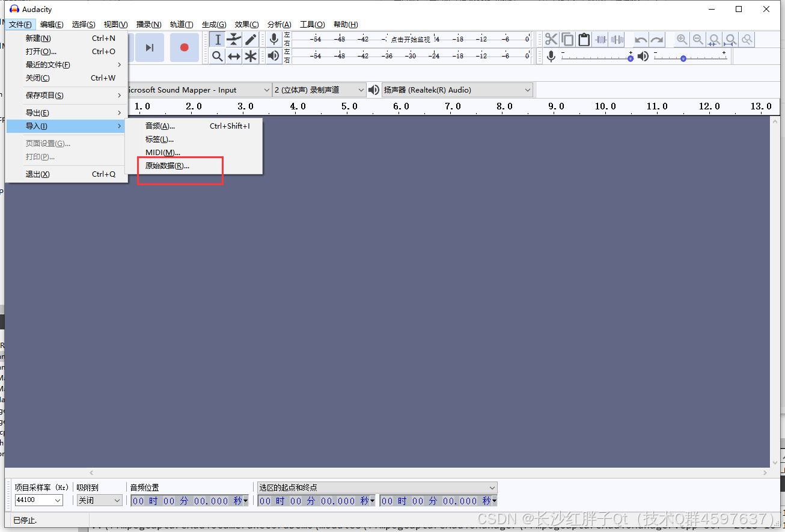Image resolution: width=785 pixels, height=532 pixels.
Task: Click the recording meter microphone icon
Action: 274,40
